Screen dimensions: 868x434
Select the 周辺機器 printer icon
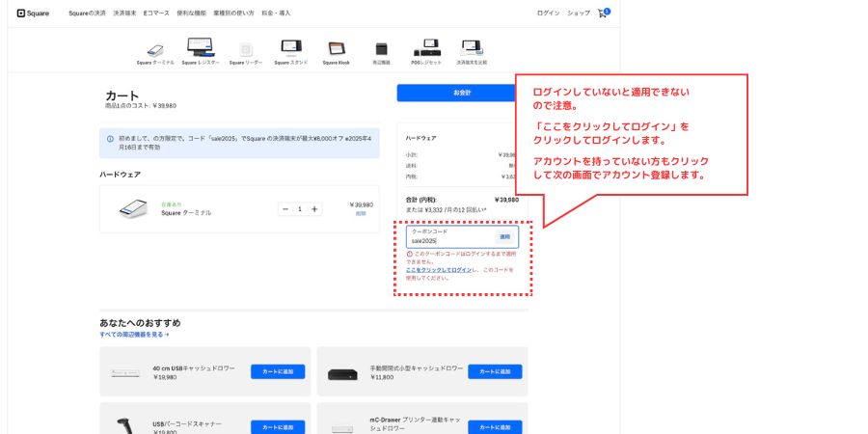(381, 49)
